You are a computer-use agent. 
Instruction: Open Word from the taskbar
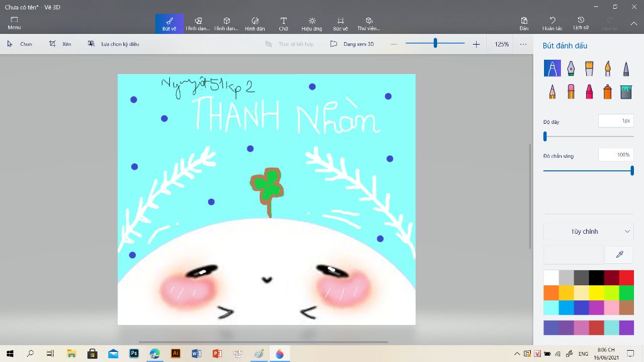[x=196, y=353]
